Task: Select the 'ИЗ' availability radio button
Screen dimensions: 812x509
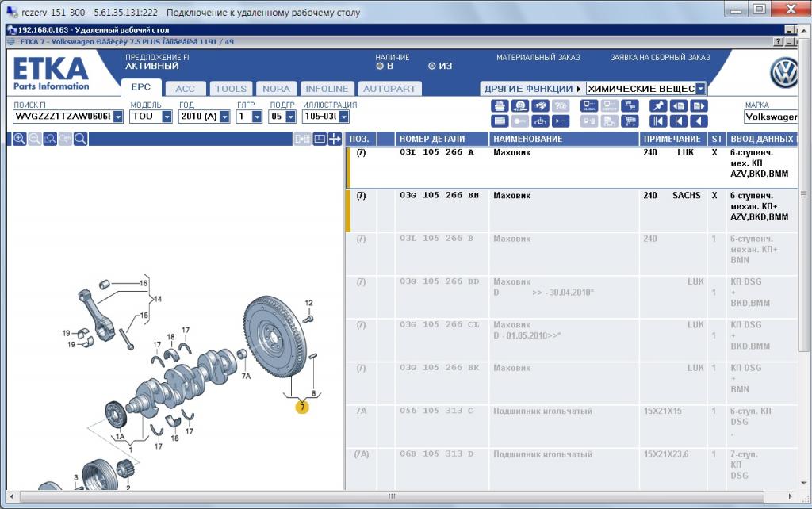Action: pos(432,67)
